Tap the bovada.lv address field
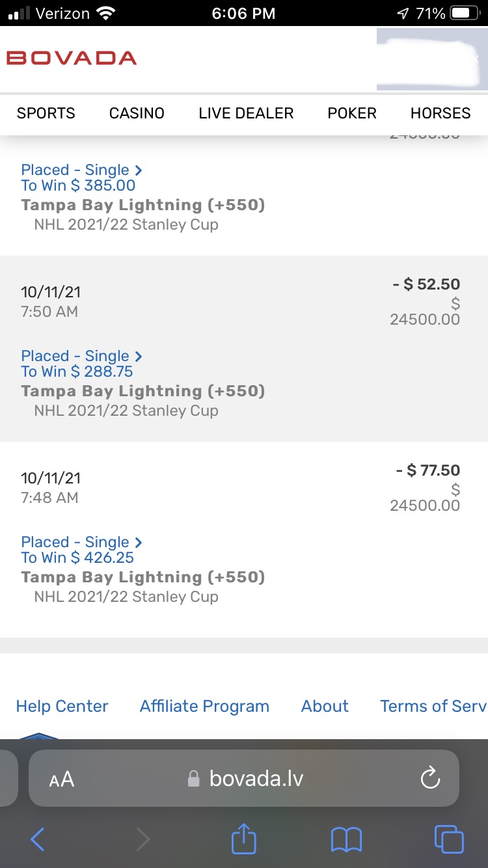Viewport: 488px width, 868px height. tap(256, 779)
